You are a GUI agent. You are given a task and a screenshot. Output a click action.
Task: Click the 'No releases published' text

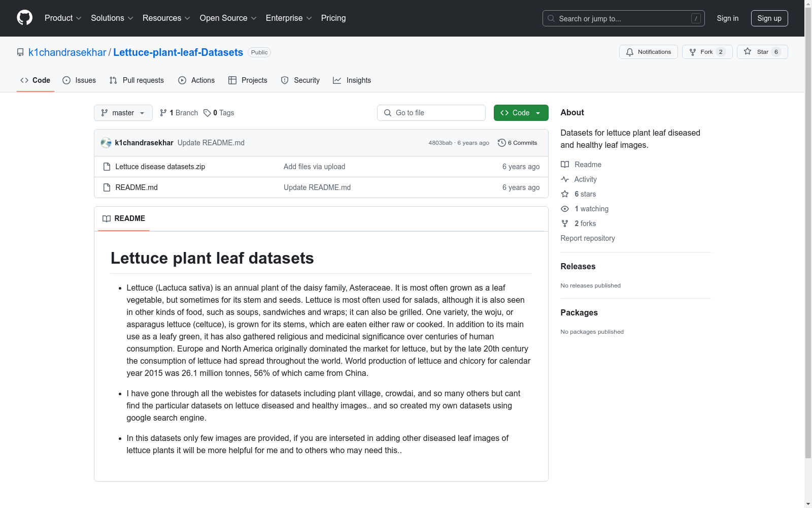[x=590, y=285]
